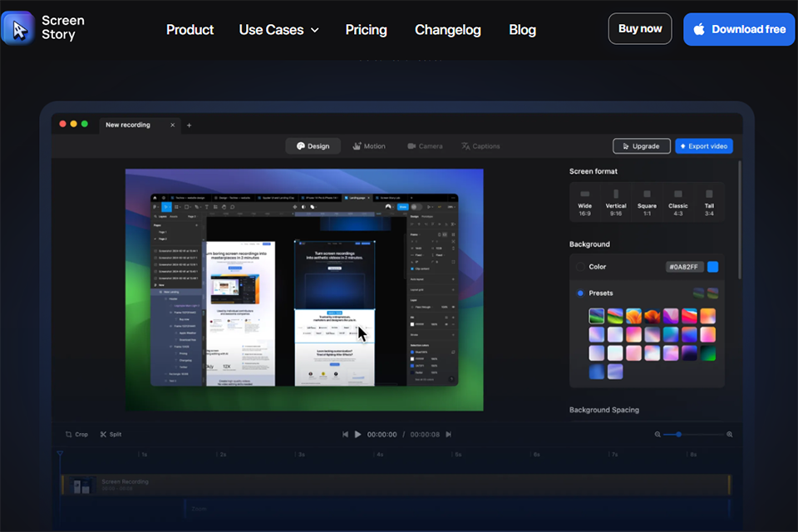798x532 pixels.
Task: Choose the Tall 3:4 screen format
Action: [x=709, y=203]
